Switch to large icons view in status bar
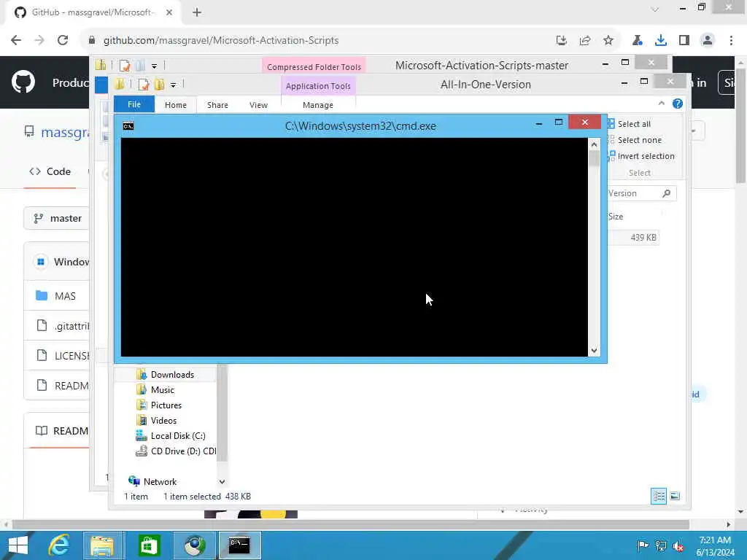Screen dimensions: 747x560 click(675, 496)
